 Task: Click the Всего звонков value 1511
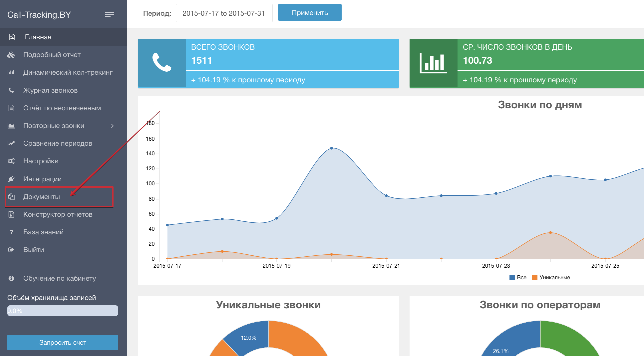[x=201, y=60]
